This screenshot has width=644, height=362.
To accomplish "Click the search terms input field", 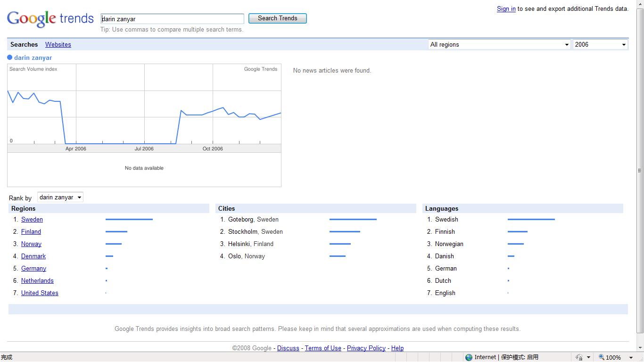I will pyautogui.click(x=172, y=19).
